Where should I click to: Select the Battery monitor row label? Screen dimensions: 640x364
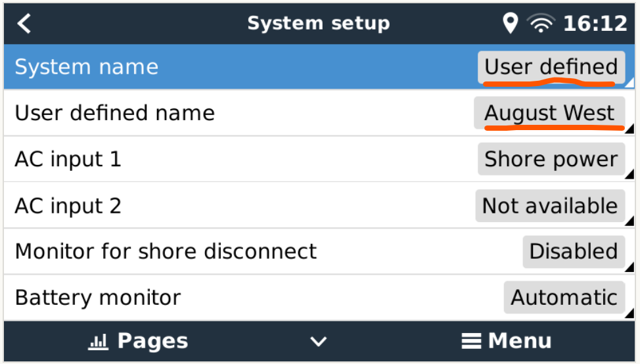coord(97,298)
